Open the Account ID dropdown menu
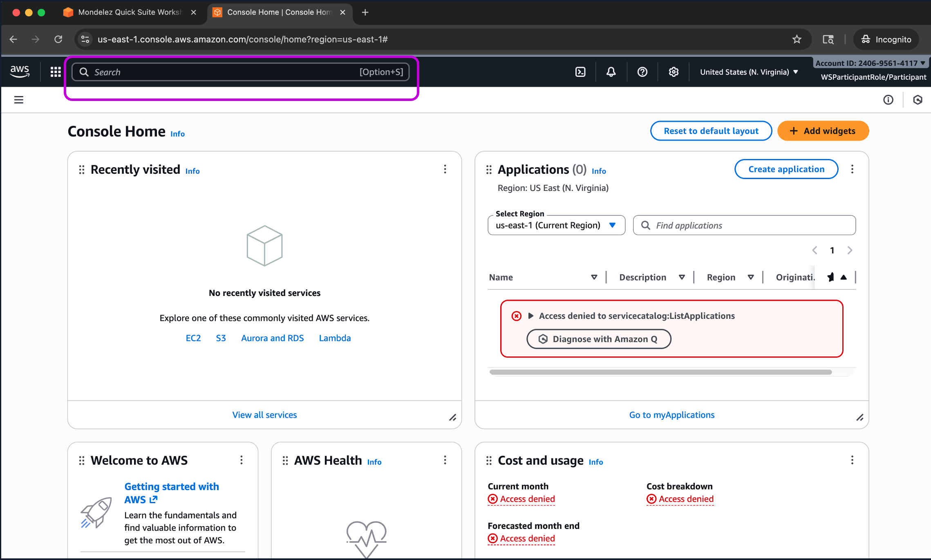Viewport: 931px width, 560px height. [x=870, y=63]
